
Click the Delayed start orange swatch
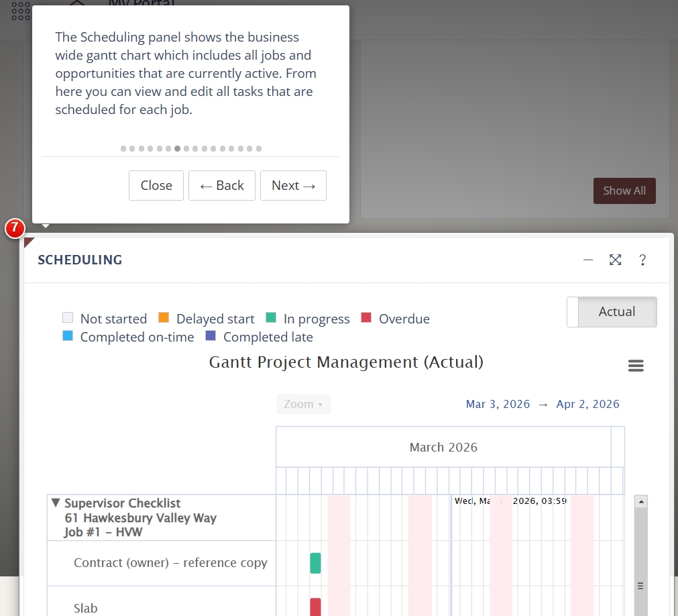click(x=164, y=318)
